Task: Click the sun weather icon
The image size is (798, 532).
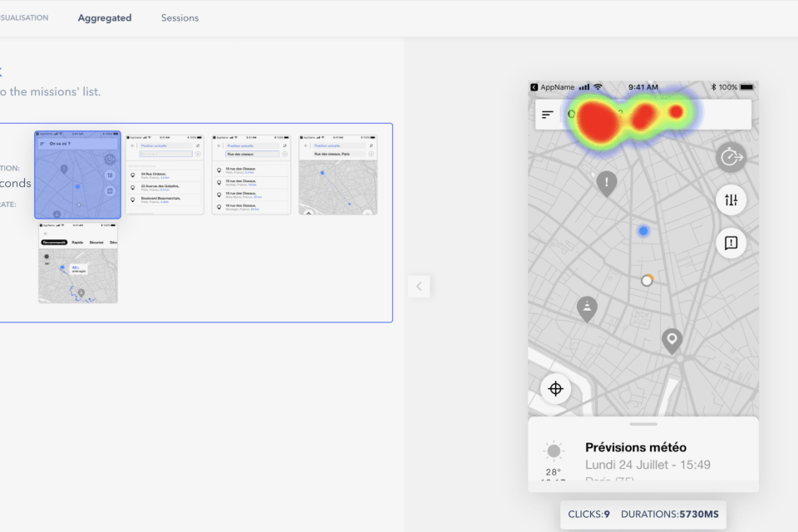Action: pos(553,451)
